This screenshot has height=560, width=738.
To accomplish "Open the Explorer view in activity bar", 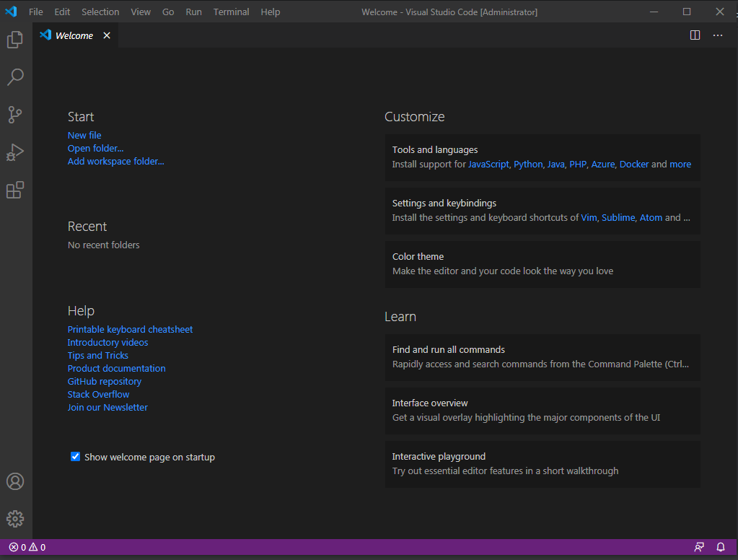I will click(x=15, y=40).
